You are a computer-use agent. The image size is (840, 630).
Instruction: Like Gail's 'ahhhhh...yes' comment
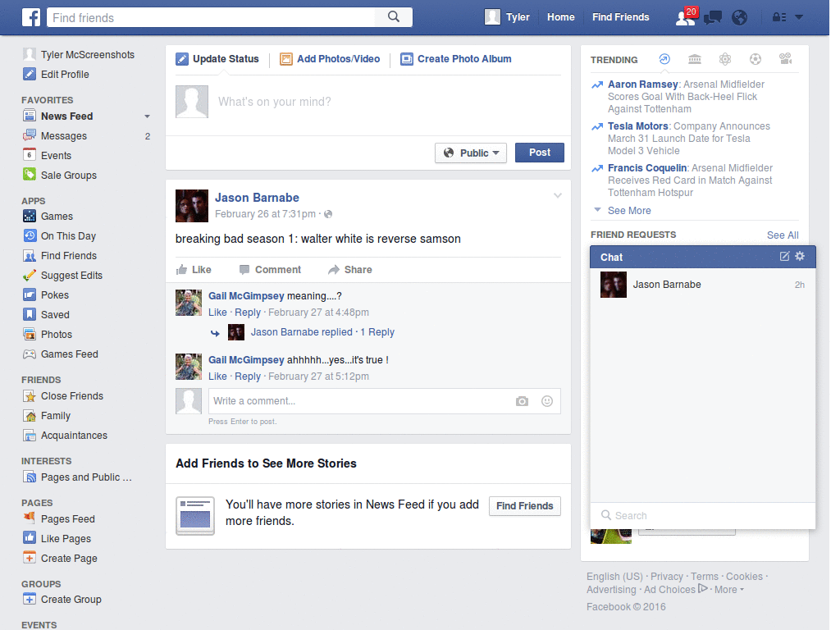pos(217,376)
